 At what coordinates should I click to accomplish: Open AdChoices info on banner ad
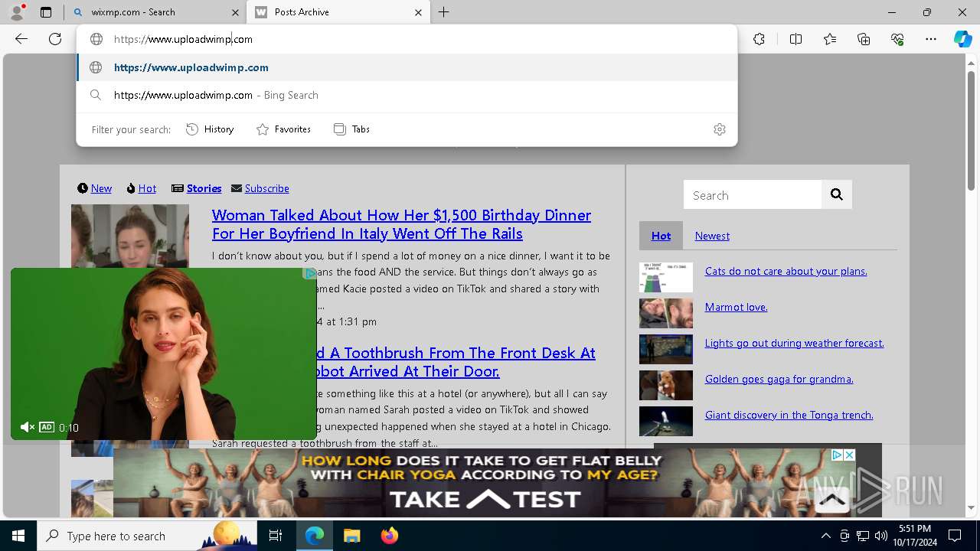coord(837,455)
